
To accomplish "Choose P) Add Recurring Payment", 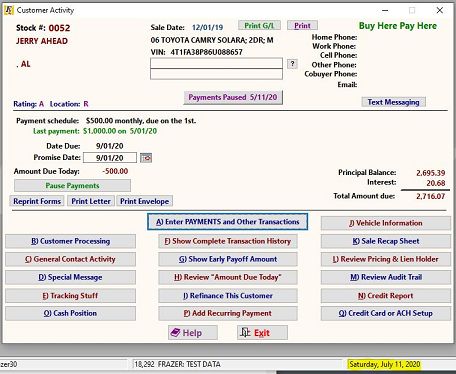I will 228,313.
